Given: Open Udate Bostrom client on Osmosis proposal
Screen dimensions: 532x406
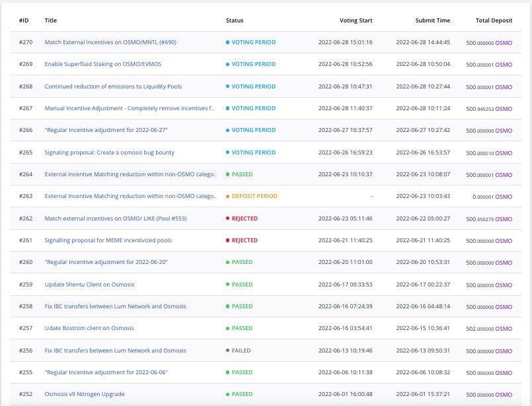Looking at the screenshot, I should pyautogui.click(x=89, y=328).
